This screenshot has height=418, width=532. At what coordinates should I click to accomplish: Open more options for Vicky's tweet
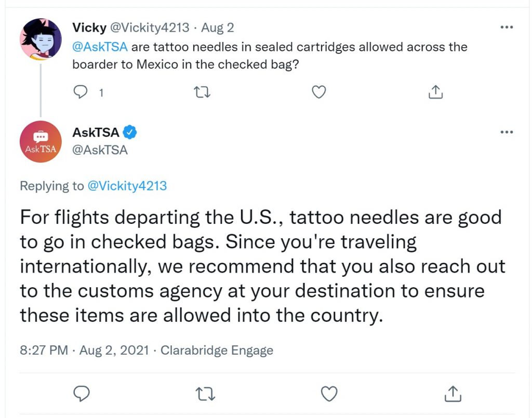click(x=507, y=27)
